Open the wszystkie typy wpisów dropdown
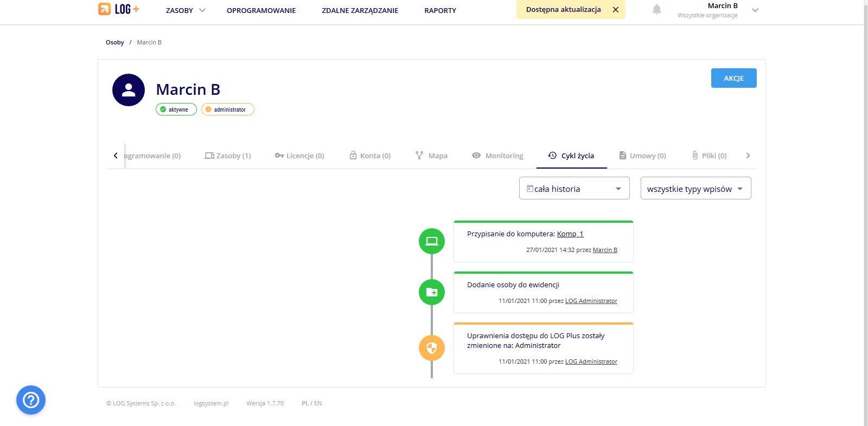868x426 pixels. pyautogui.click(x=695, y=189)
